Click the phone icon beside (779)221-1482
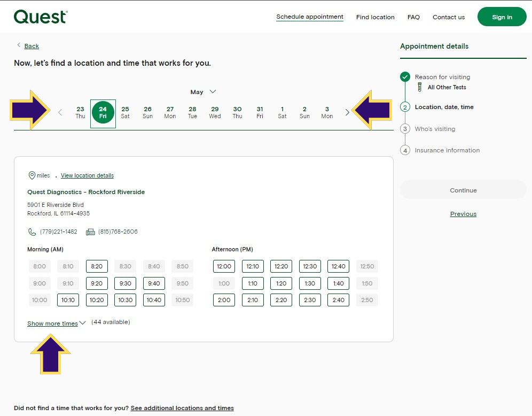The image size is (532, 416). pyautogui.click(x=32, y=232)
